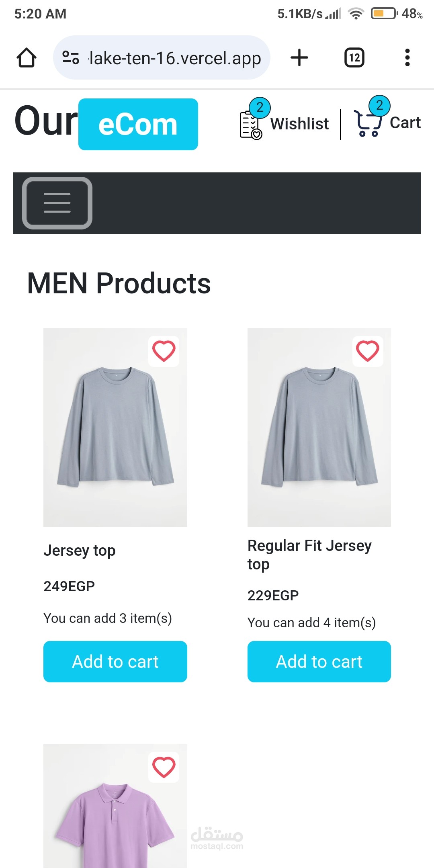
Task: Open a new tab with plus icon
Action: click(x=299, y=57)
